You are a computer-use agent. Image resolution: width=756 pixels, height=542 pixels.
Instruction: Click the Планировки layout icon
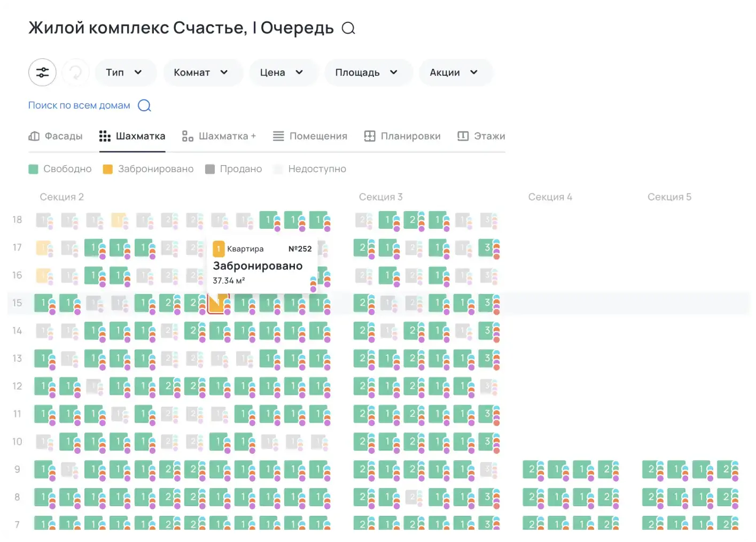[x=370, y=136]
